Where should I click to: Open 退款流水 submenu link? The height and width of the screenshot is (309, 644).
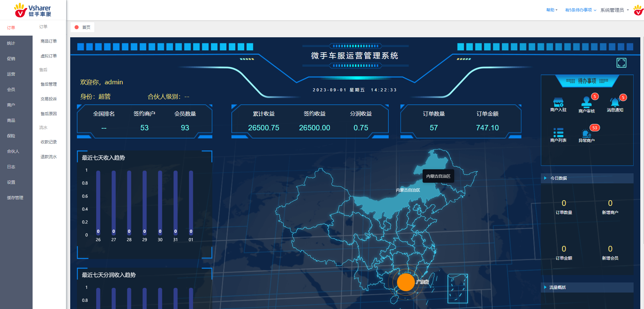pyautogui.click(x=49, y=157)
